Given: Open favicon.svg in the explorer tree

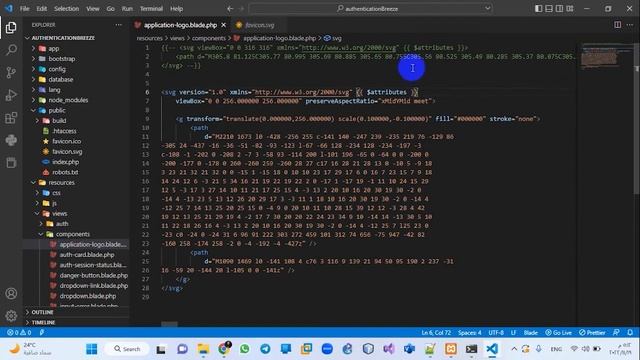Looking at the screenshot, I should 67,151.
